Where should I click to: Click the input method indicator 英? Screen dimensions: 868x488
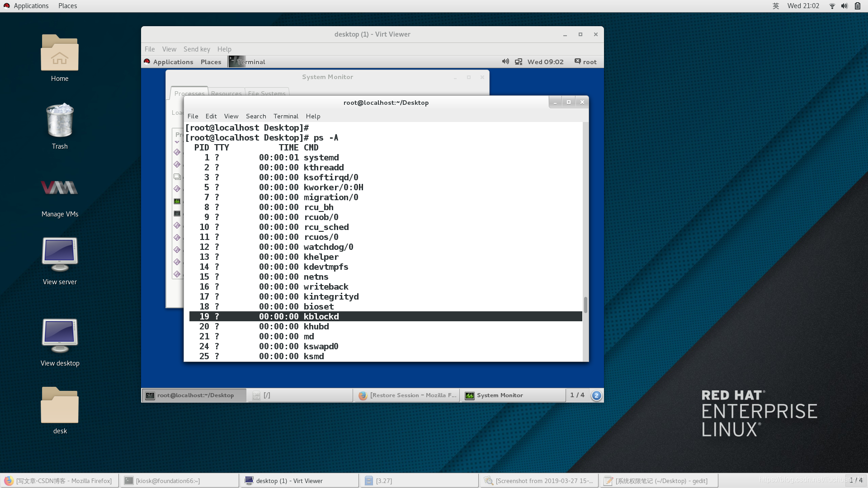pyautogui.click(x=776, y=6)
